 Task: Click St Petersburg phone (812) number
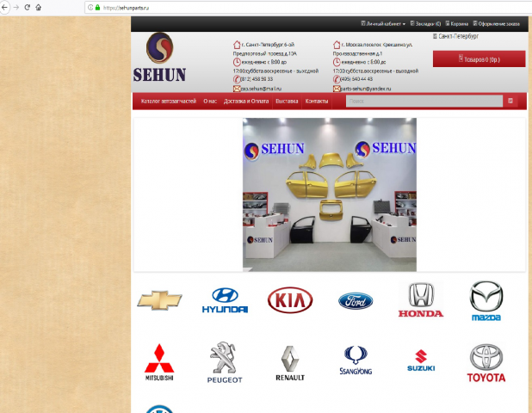(x=257, y=79)
